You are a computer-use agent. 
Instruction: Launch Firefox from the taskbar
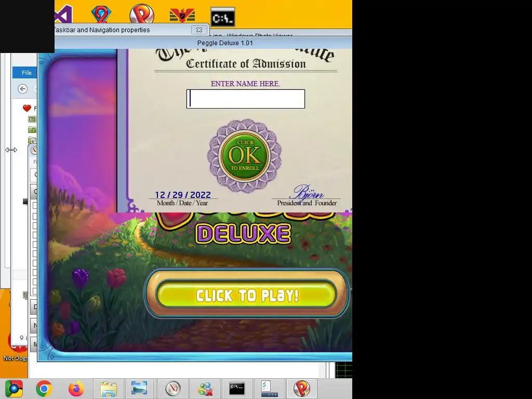click(76, 389)
